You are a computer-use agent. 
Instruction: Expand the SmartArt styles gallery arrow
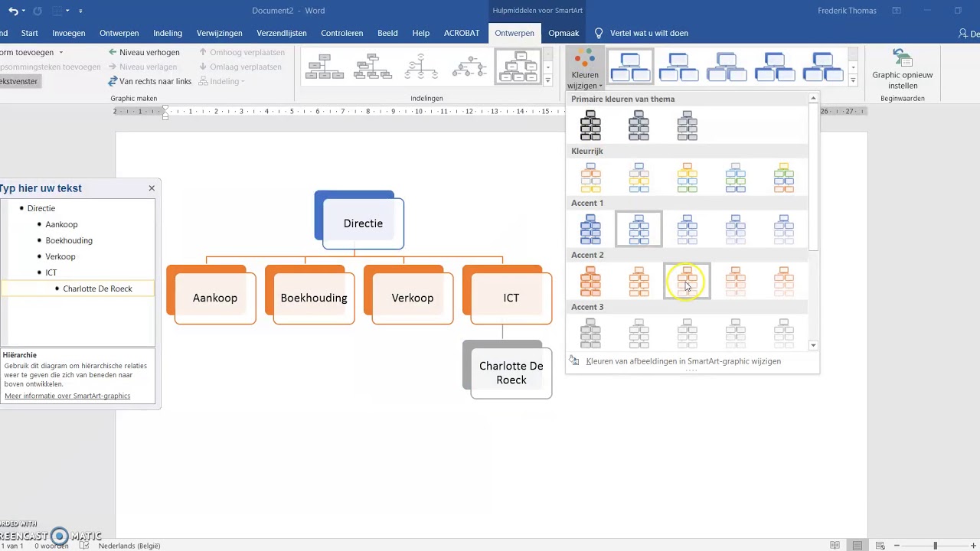tap(853, 80)
